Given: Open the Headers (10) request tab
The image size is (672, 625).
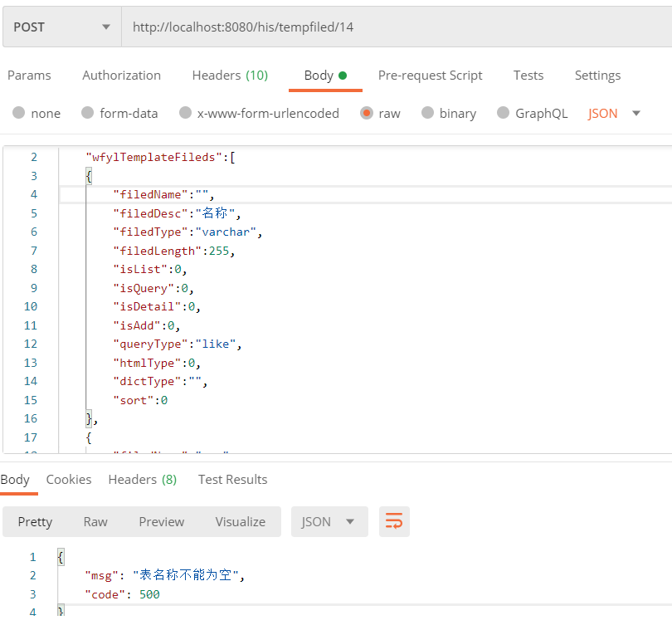Looking at the screenshot, I should [230, 75].
